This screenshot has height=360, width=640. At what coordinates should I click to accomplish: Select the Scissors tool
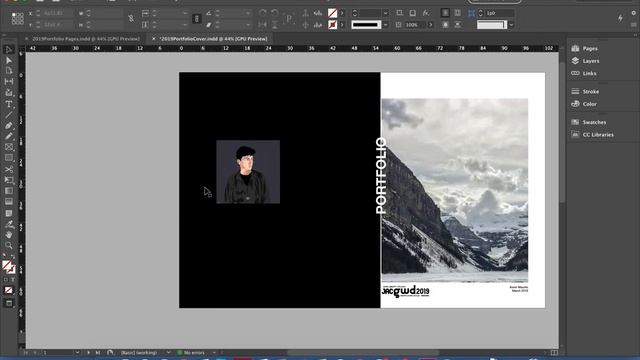tap(9, 169)
